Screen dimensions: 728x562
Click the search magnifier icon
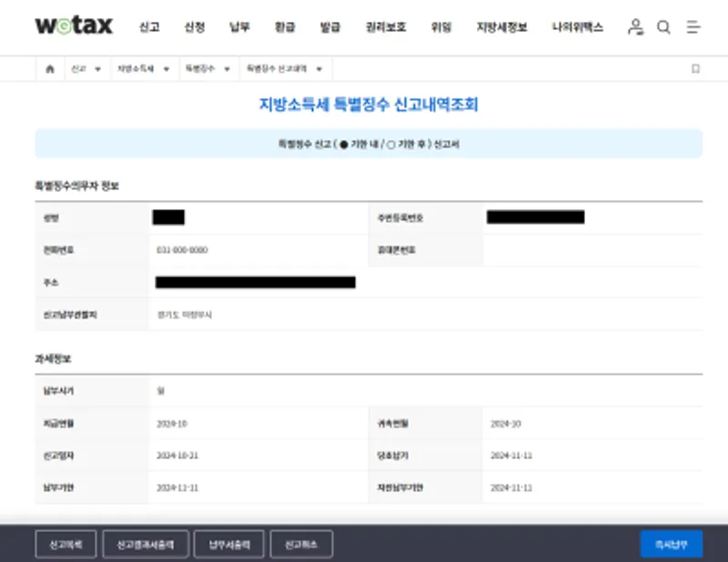[663, 27]
